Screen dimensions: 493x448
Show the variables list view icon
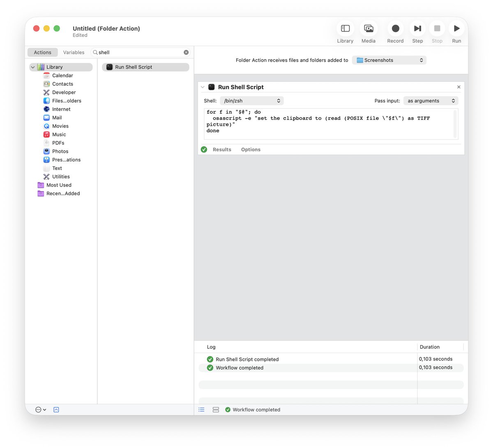[x=216, y=410]
